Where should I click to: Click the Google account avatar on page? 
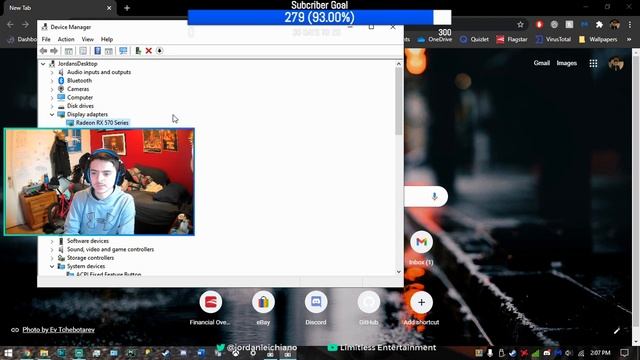point(616,63)
